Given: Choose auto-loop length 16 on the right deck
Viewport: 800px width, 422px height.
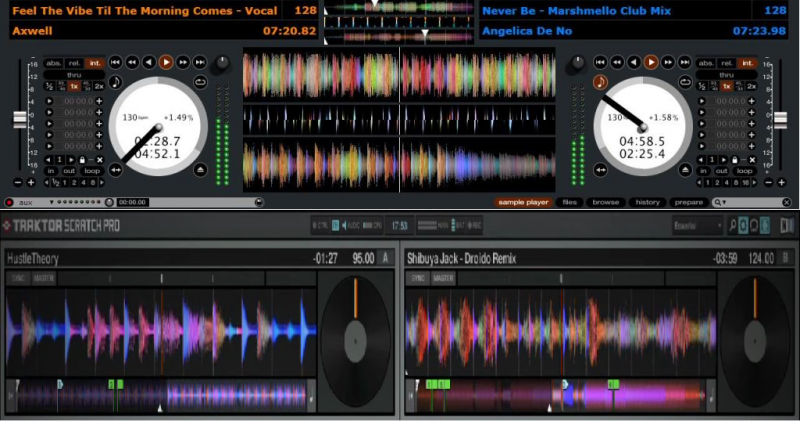Looking at the screenshot, I should click(x=746, y=183).
